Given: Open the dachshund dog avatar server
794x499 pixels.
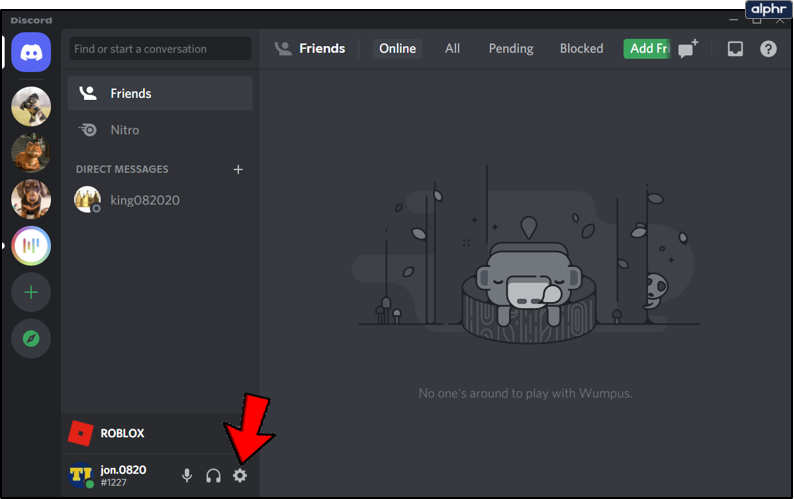Looking at the screenshot, I should (31, 199).
